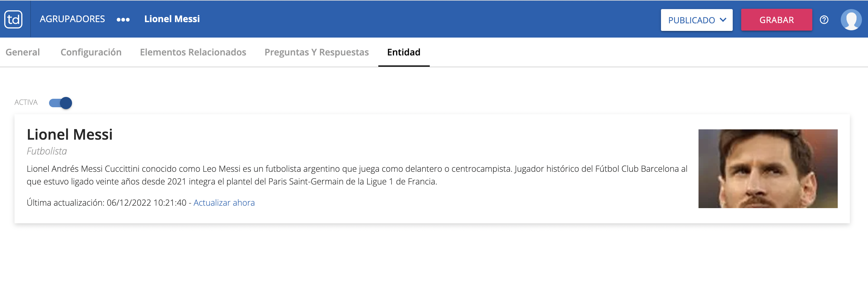Screen dimensions: 868x289
Task: Expand the Publicado status dropdown
Action: (696, 20)
